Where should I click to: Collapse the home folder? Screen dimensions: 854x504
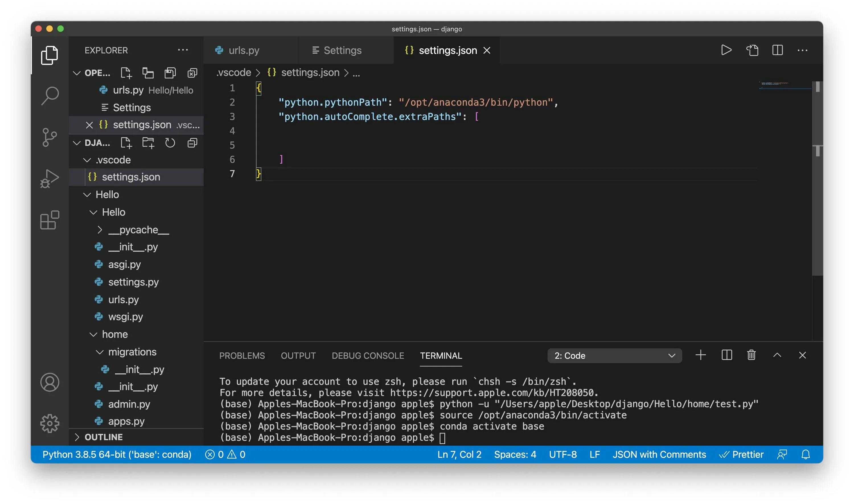pos(93,334)
